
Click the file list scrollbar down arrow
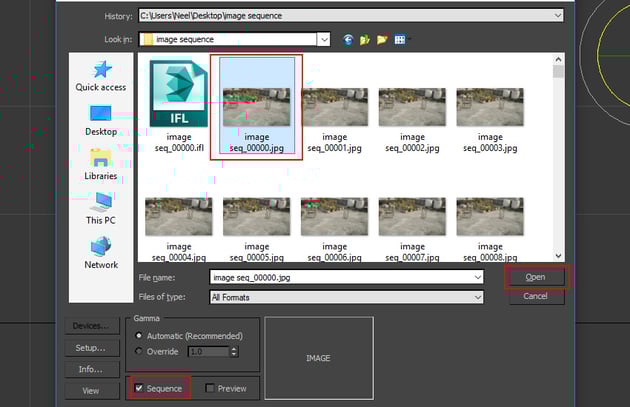coord(558,256)
